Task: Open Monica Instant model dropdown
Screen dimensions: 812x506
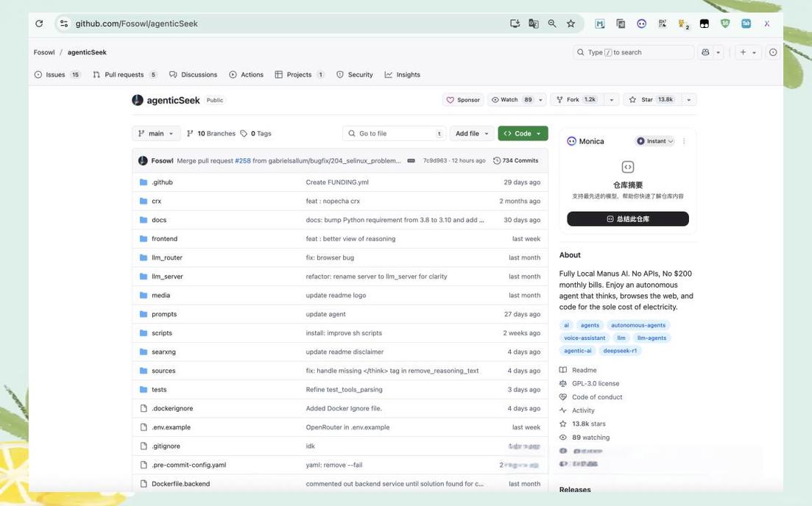Action: tap(654, 141)
